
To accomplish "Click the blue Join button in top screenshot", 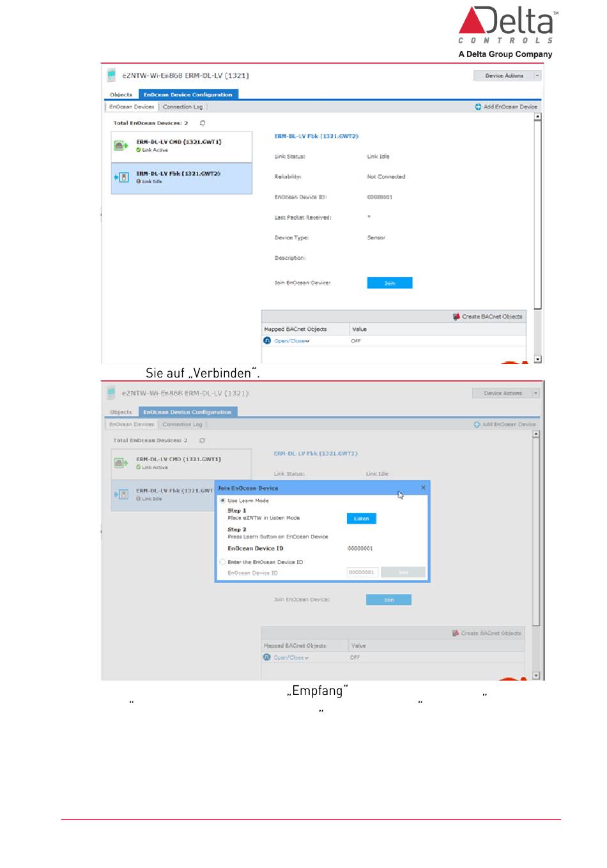I will point(390,283).
